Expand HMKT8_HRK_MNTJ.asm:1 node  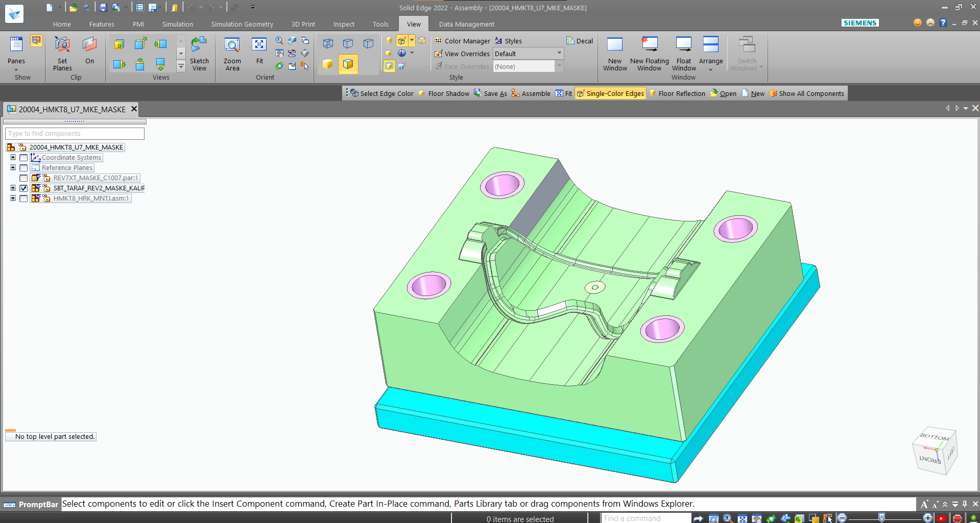pyautogui.click(x=13, y=198)
